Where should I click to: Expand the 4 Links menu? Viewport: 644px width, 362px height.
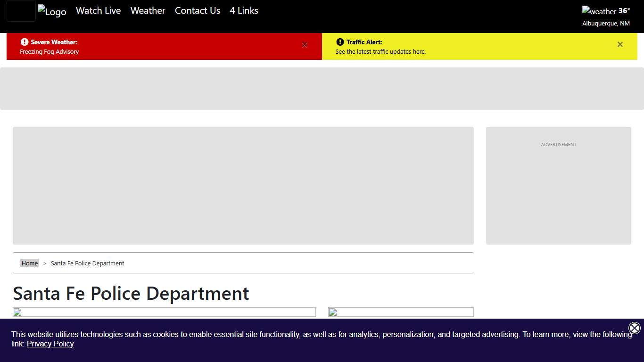coord(244,10)
